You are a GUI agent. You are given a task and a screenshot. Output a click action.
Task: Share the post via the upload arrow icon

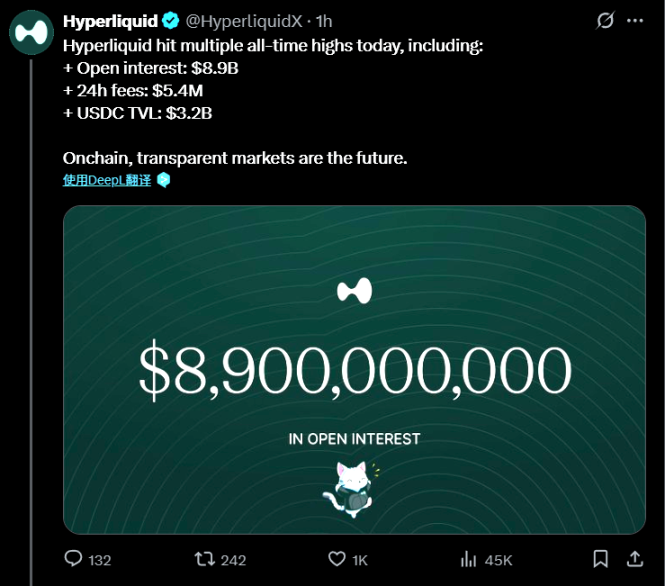[634, 559]
